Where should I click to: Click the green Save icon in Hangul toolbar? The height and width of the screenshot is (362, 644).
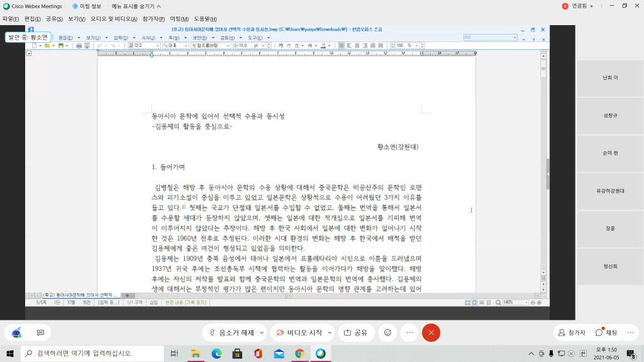point(61,45)
